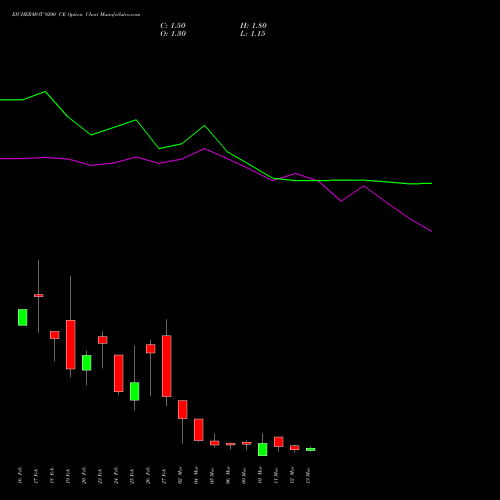Click the tall red candle above 27 Feb

pos(167,366)
